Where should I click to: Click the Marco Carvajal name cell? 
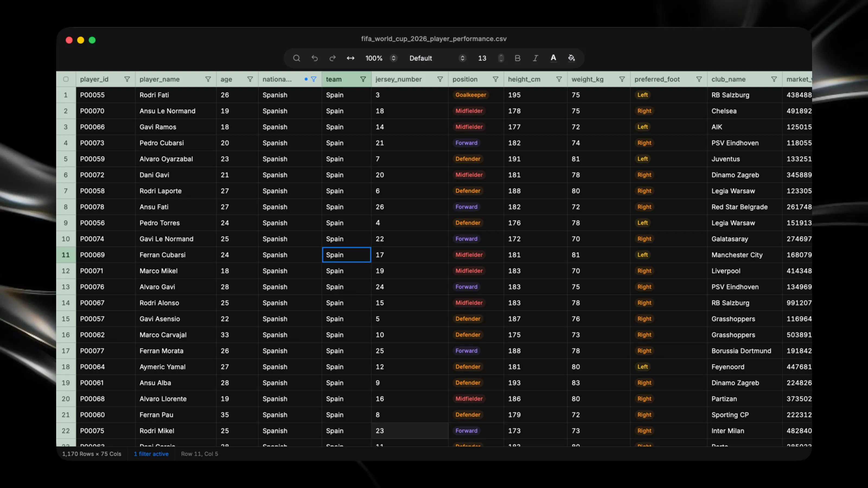pos(175,335)
